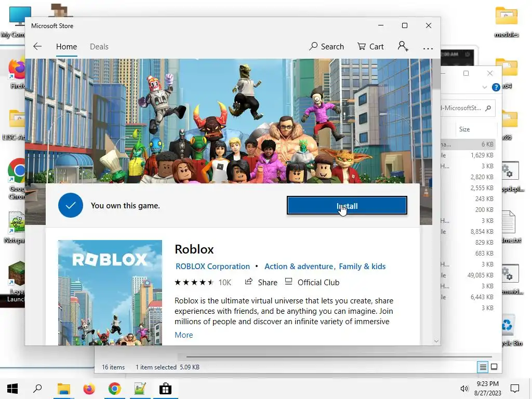The width and height of the screenshot is (532, 399).
Task: Select the file row sized 49,085 KB
Action: (x=468, y=275)
